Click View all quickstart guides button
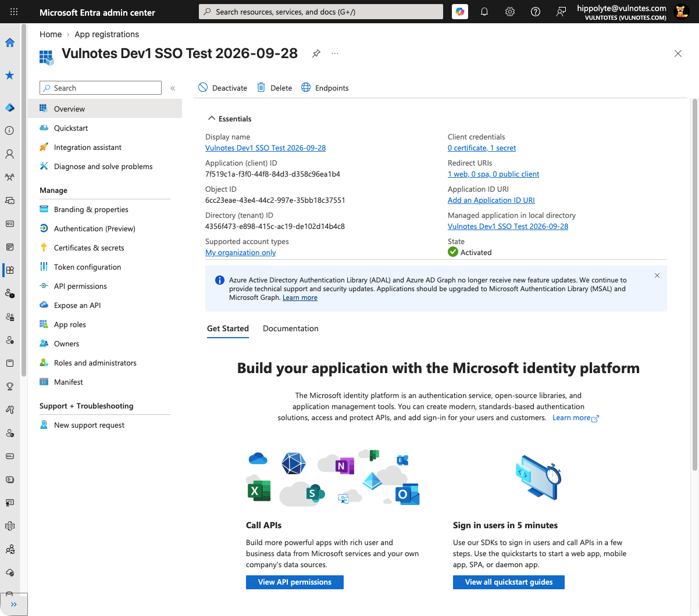This screenshot has height=616, width=699. point(509,582)
